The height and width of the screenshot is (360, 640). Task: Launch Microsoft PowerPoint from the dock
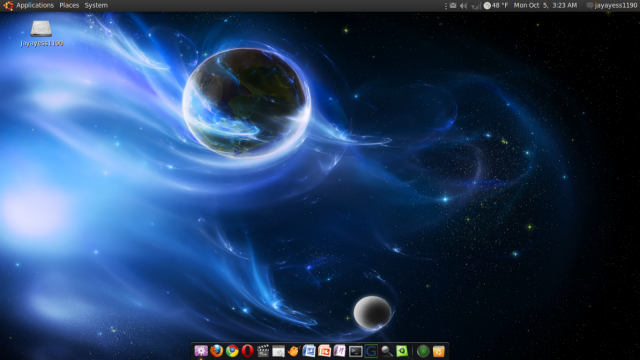point(324,351)
